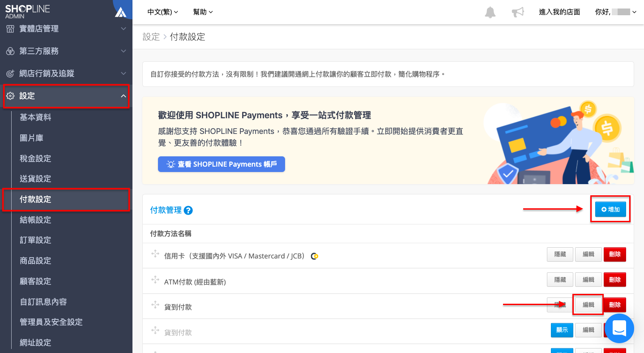Collapse the 設定 menu chevron
This screenshot has height=353, width=644.
124,96
